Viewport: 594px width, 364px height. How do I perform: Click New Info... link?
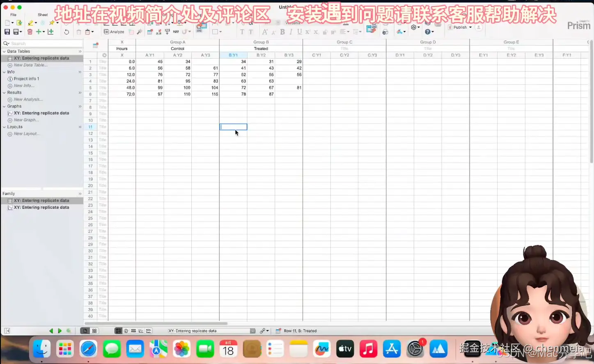pyautogui.click(x=24, y=86)
